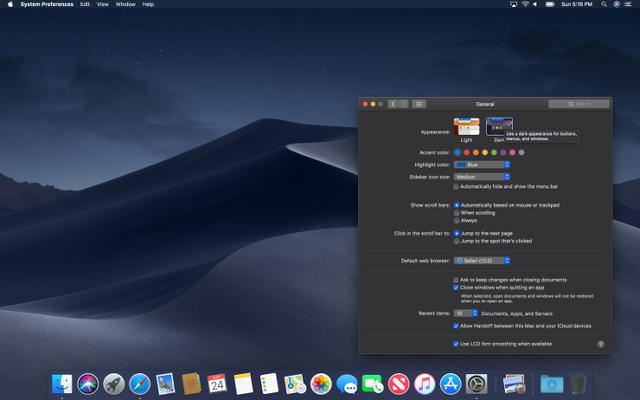Open the Window menu
The height and width of the screenshot is (400, 640).
click(x=125, y=4)
